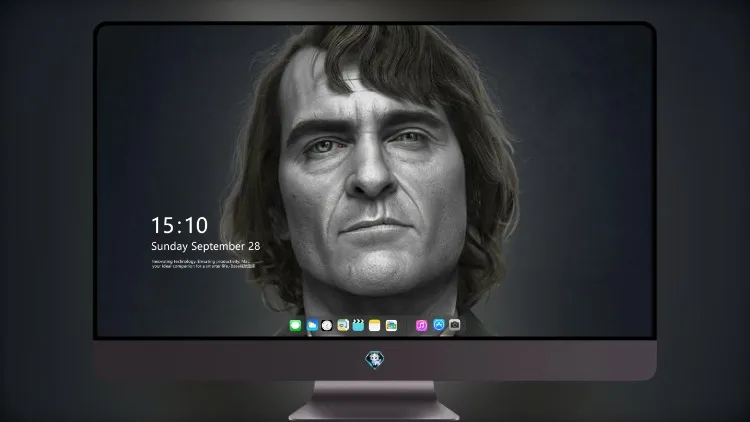This screenshot has height=422, width=750.
Task: Open the colorful photo widgets app icon
Action: (391, 325)
